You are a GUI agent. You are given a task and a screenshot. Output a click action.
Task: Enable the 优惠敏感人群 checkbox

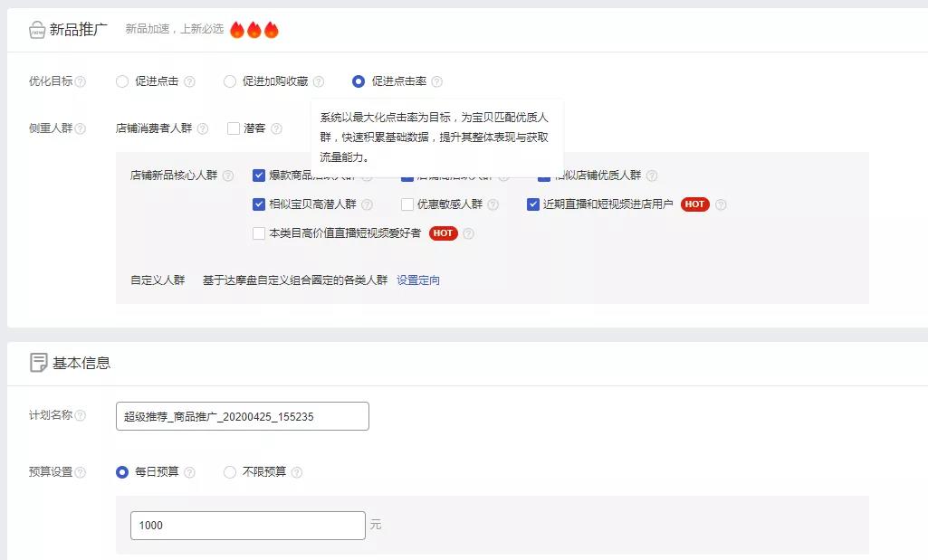point(407,204)
